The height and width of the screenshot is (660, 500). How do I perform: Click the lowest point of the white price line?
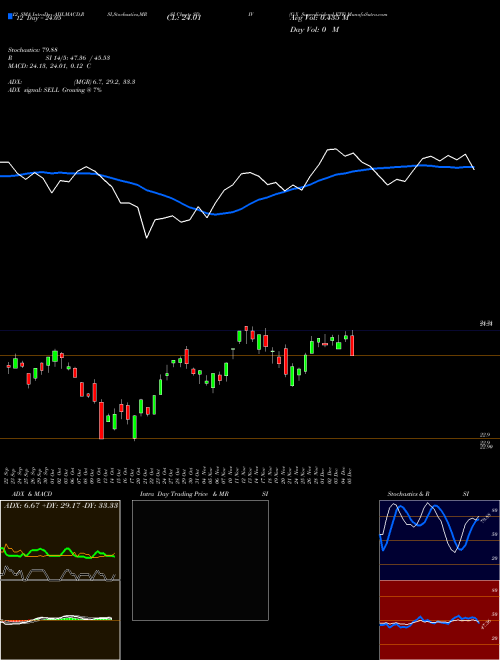pos(146,238)
